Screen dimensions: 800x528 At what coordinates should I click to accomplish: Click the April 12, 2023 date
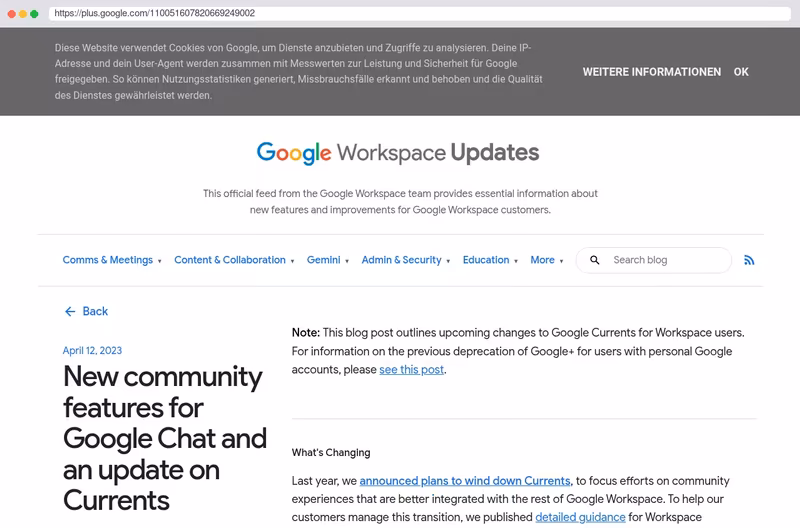point(92,350)
